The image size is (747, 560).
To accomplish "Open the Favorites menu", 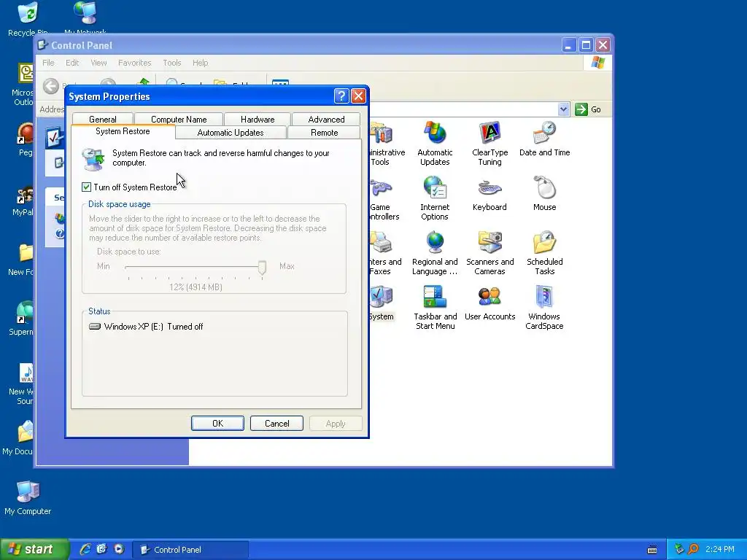I will pos(134,63).
